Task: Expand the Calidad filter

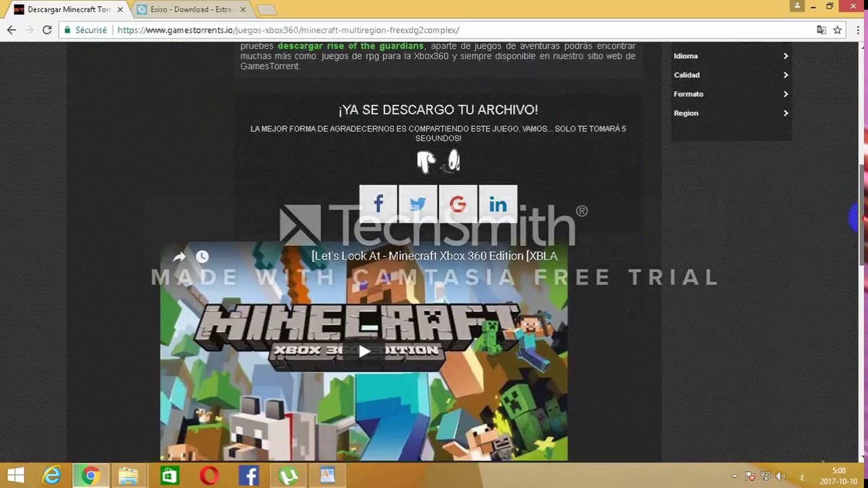Action: point(731,75)
